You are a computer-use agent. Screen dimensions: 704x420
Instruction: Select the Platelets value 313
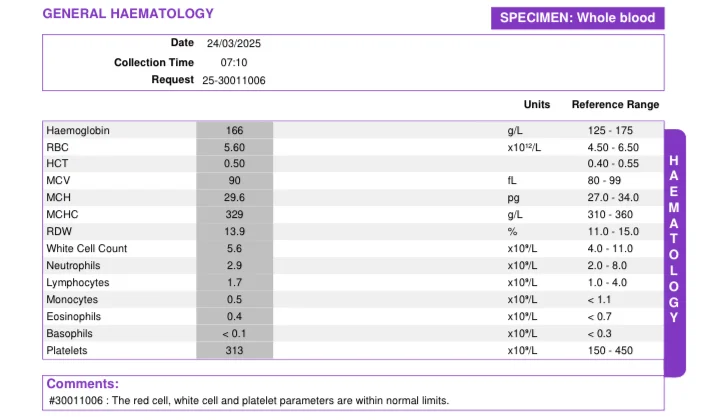coord(234,351)
